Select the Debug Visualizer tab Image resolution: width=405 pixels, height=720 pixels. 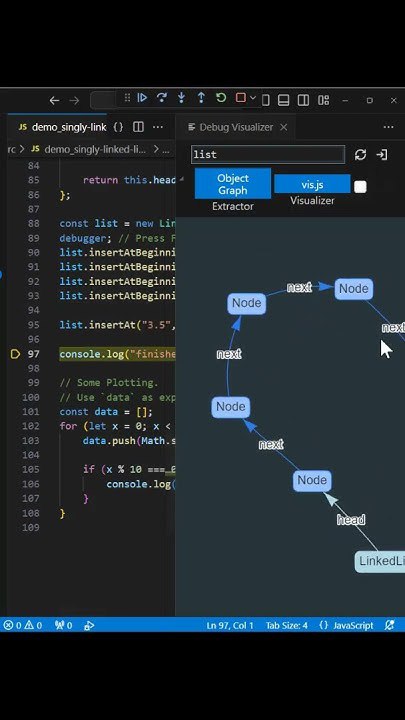[x=236, y=127]
